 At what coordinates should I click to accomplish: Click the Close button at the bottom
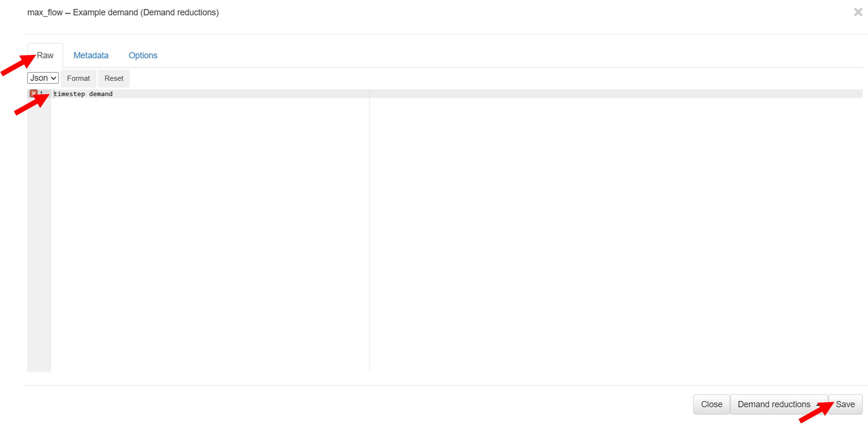(712, 405)
